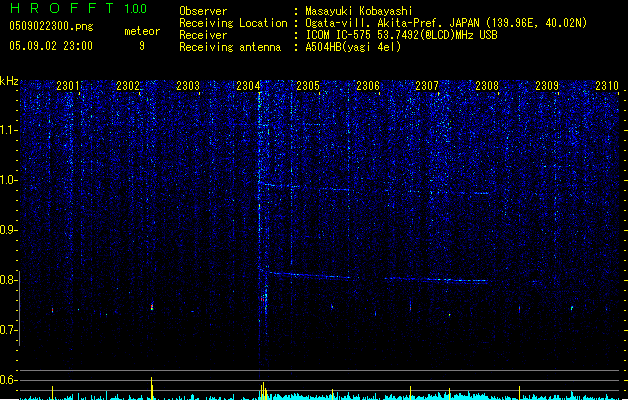
Task: Click the Receiver label
Action: click(x=203, y=35)
